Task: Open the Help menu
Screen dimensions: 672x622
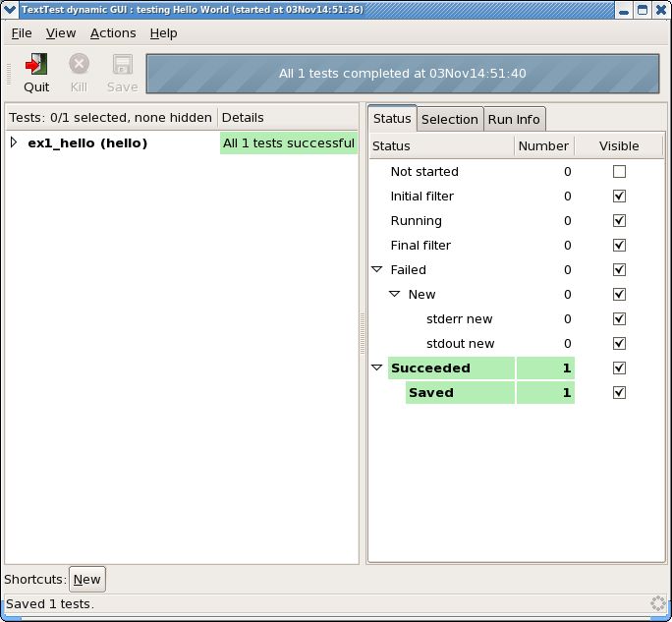Action: [x=163, y=33]
